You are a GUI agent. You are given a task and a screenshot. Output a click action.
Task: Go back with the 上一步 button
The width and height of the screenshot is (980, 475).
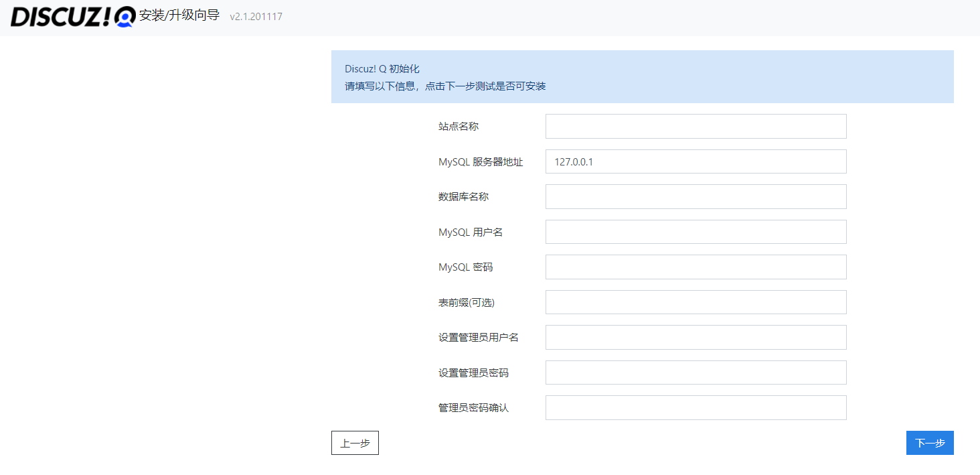(x=355, y=443)
